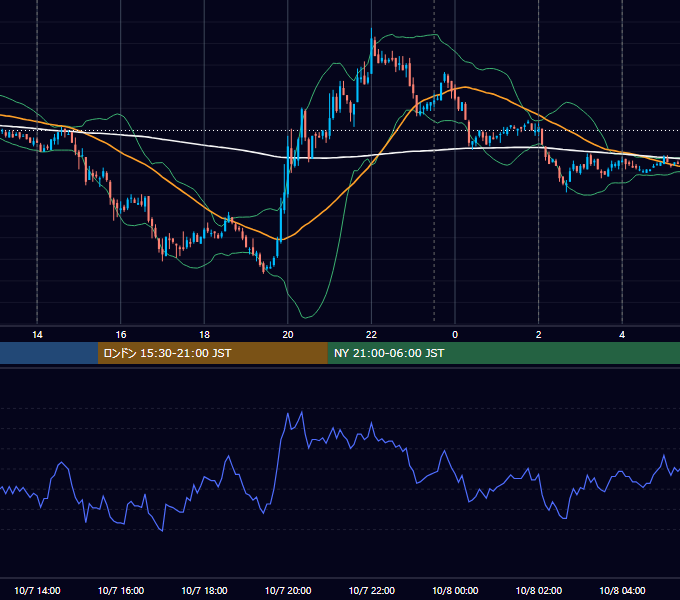Click the 10/7 20:00 date label

288,590
